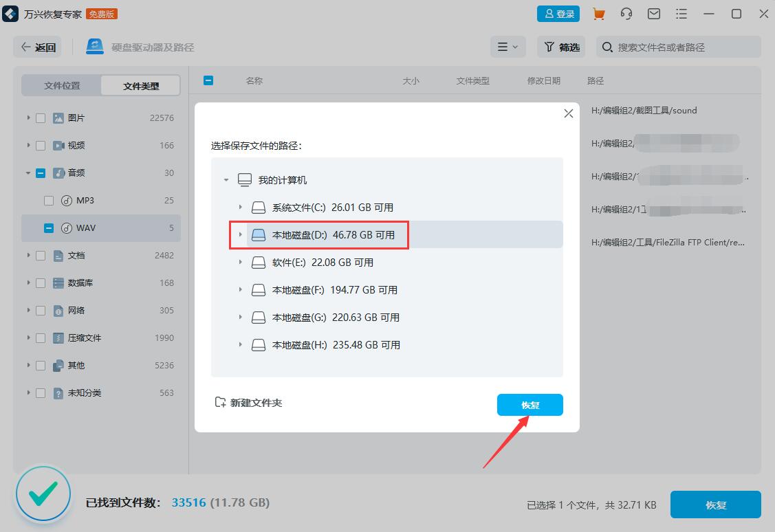The height and width of the screenshot is (532, 775).
Task: Click the hard drive recovery icon
Action: coord(94,47)
